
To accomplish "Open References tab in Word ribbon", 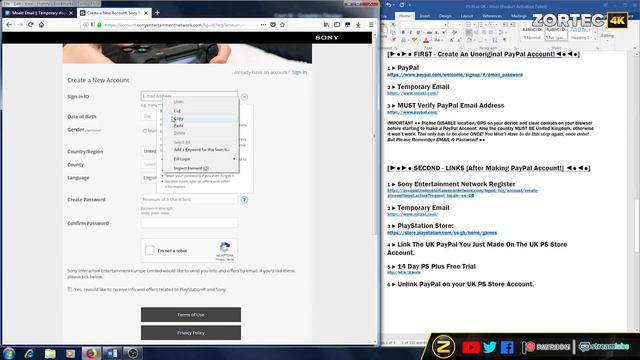I will [492, 16].
